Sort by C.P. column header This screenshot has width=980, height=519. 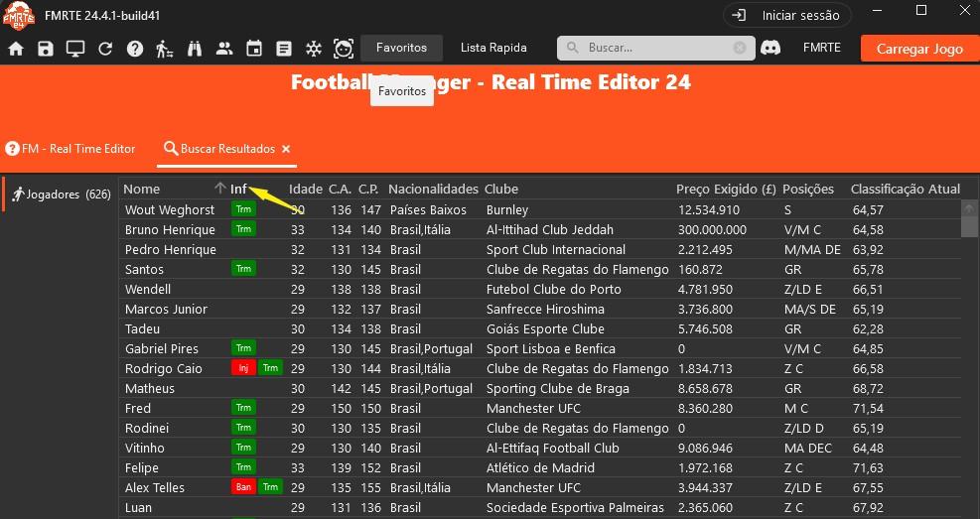[x=370, y=189]
